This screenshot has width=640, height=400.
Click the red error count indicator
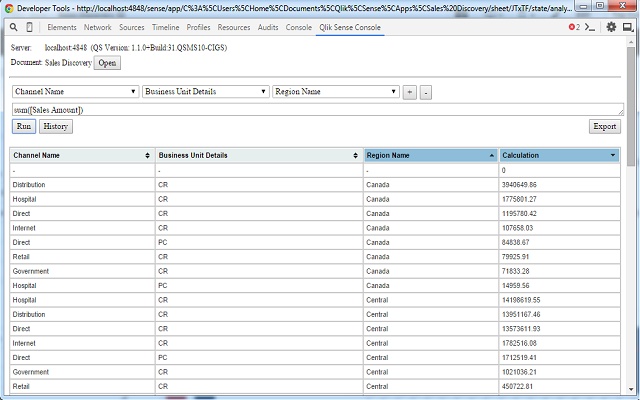(574, 27)
